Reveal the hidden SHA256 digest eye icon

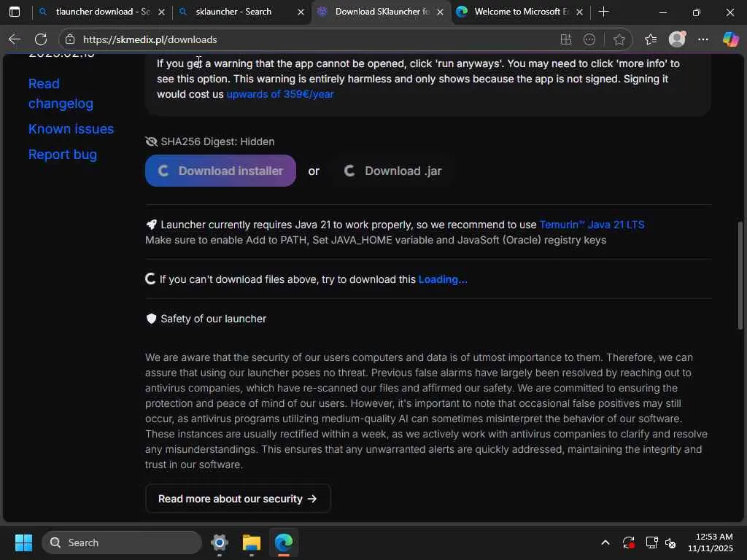click(x=152, y=141)
